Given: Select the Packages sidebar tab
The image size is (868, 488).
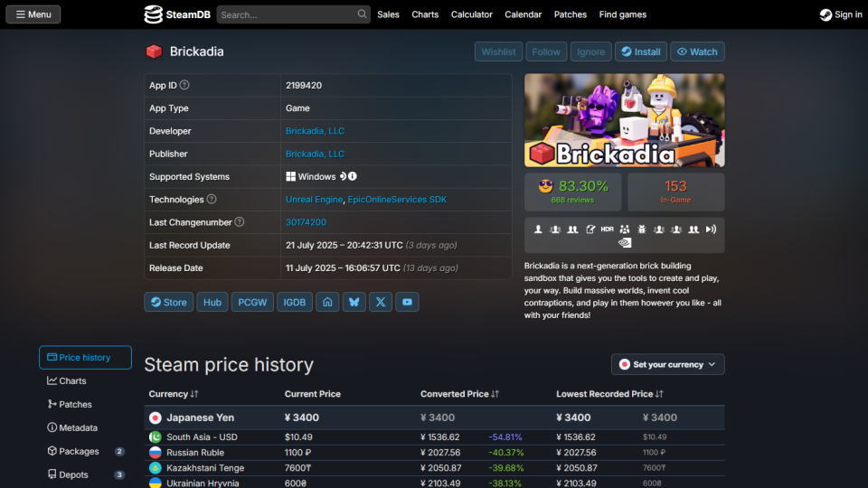Looking at the screenshot, I should tap(85, 452).
